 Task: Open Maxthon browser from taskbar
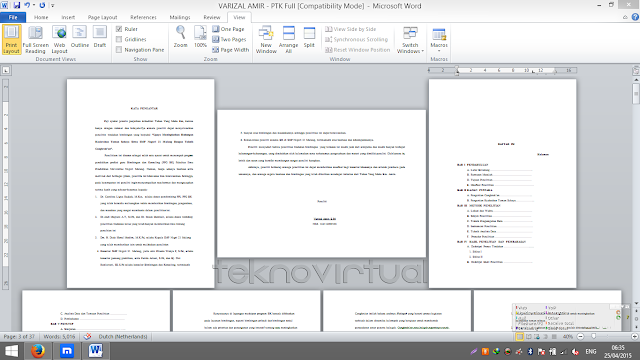pos(67,351)
